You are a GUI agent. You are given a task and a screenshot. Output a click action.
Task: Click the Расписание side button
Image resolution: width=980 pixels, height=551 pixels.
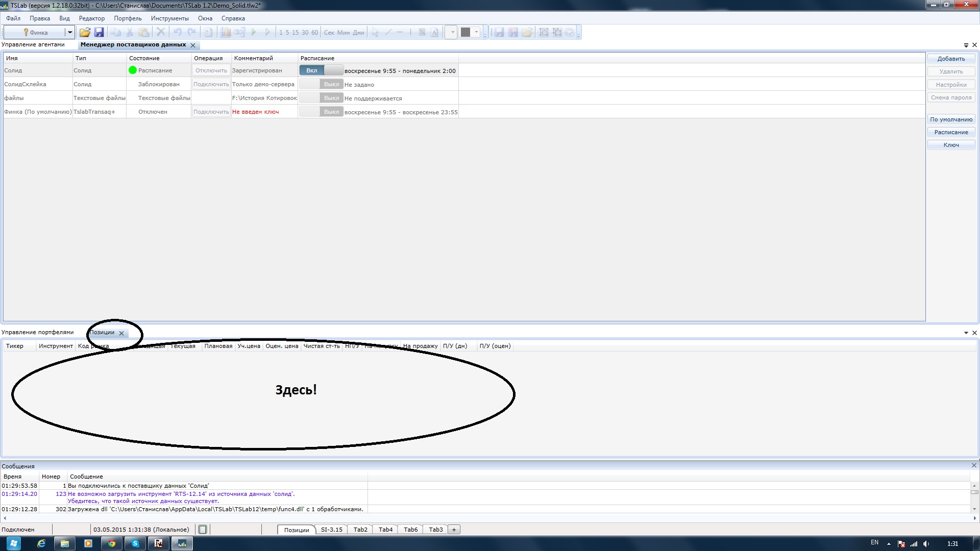pyautogui.click(x=951, y=132)
